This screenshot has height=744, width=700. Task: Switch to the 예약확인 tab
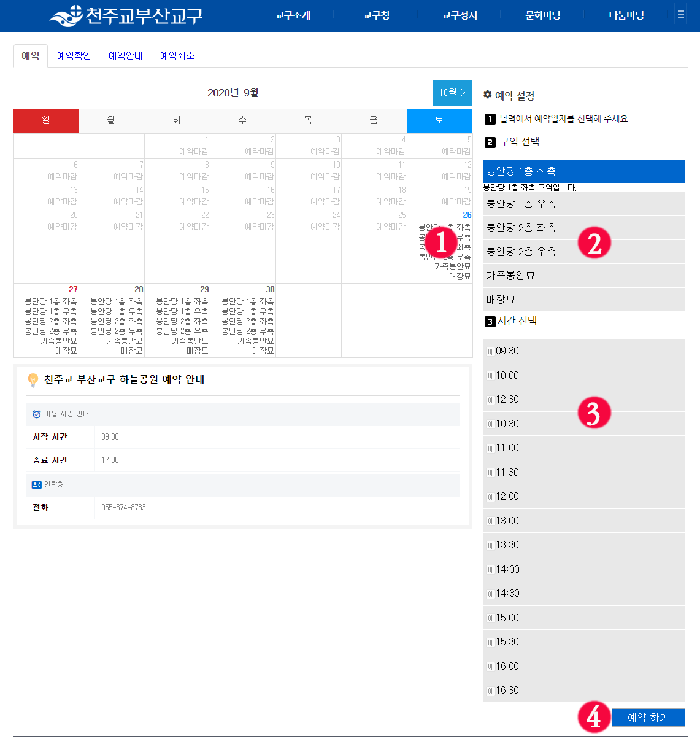click(x=74, y=55)
